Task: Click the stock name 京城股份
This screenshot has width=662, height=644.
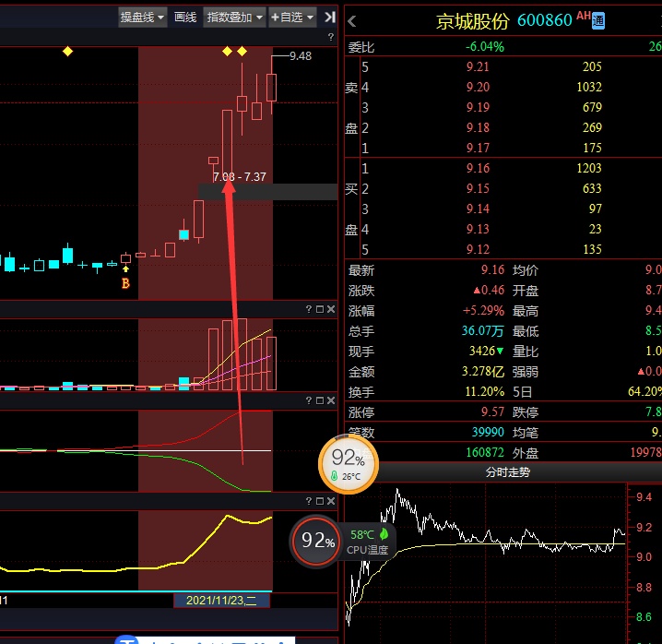Action: coord(473,20)
